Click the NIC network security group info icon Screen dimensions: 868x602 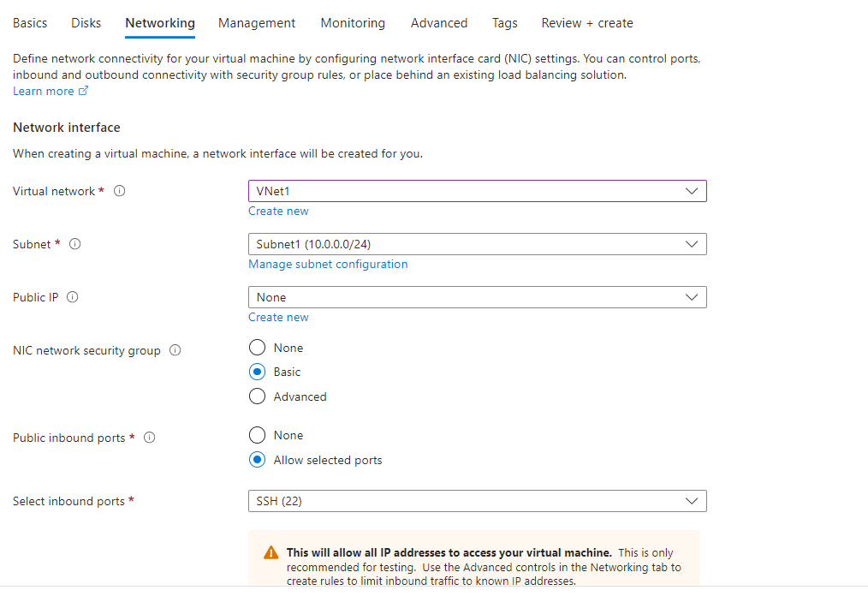point(175,350)
